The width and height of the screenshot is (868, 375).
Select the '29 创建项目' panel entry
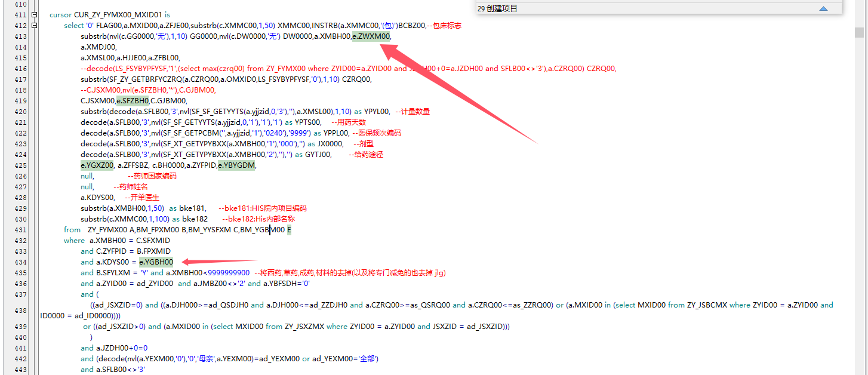498,8
